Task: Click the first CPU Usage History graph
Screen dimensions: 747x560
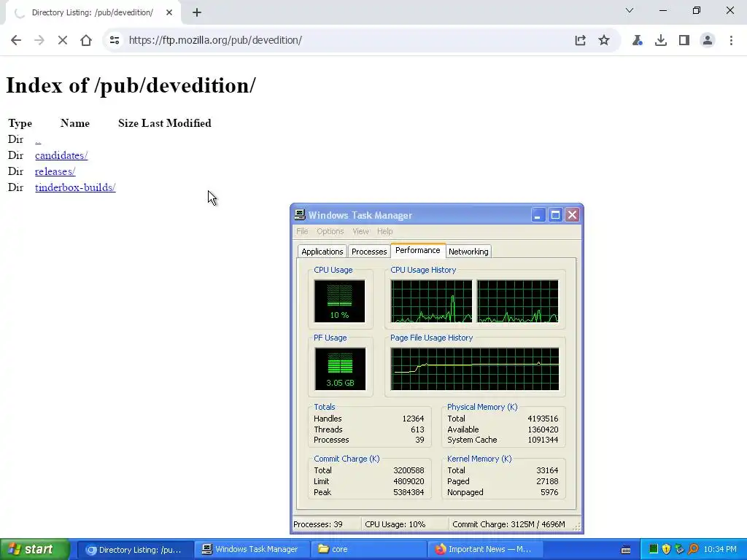Action: [431, 301]
